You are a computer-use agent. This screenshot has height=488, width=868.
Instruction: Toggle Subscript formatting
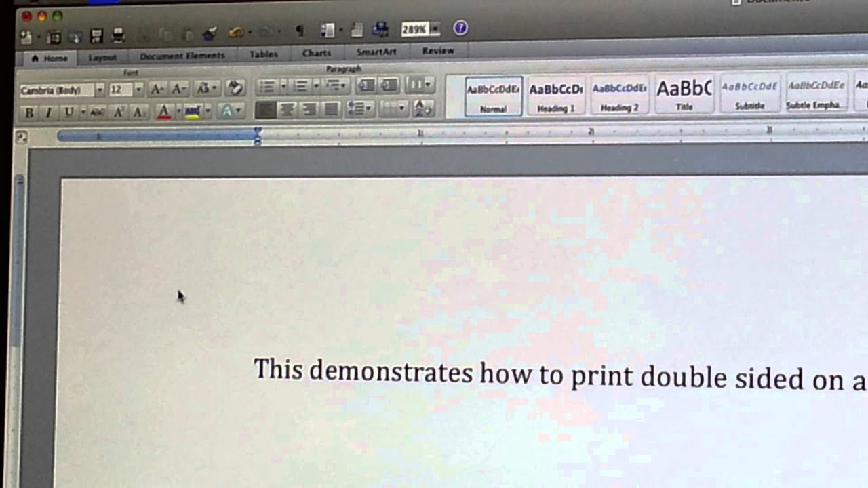pos(139,112)
